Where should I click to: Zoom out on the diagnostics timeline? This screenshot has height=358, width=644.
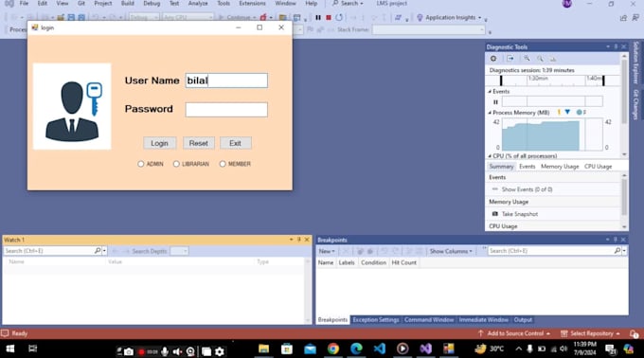click(x=540, y=59)
